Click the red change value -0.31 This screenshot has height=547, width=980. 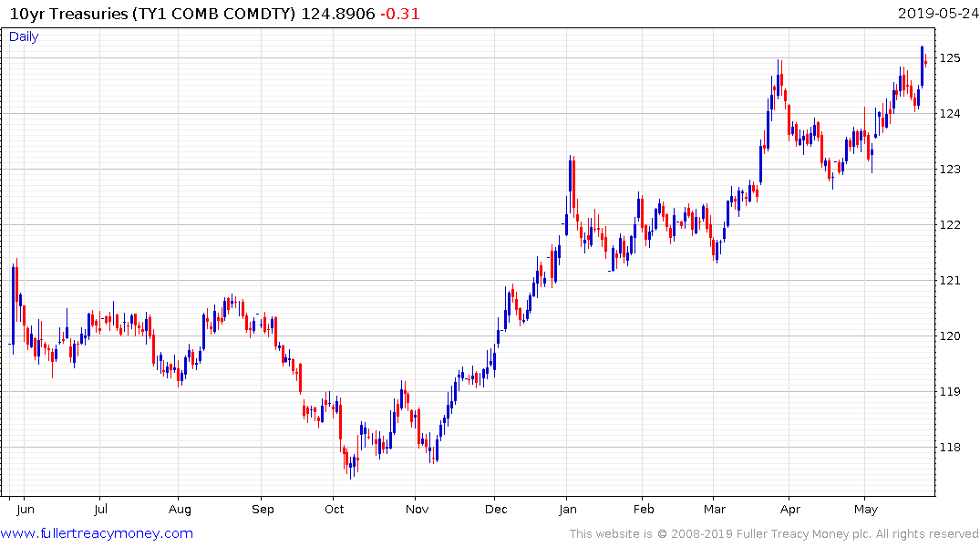(400, 14)
